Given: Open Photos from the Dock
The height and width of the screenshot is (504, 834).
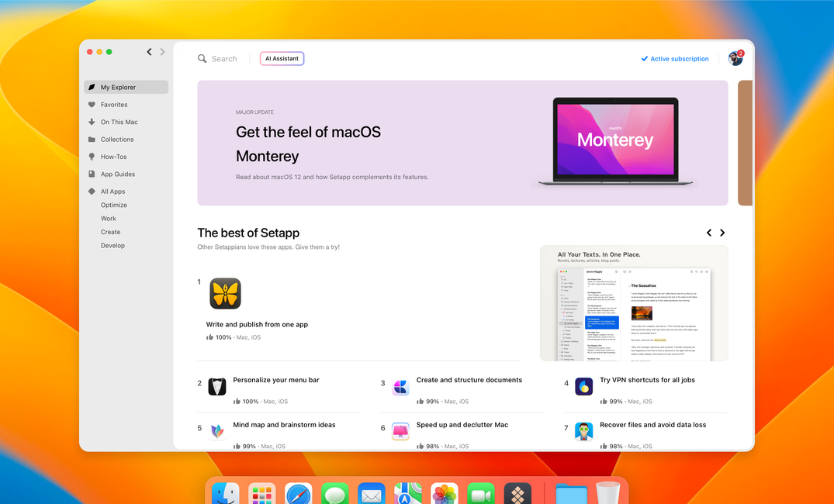Looking at the screenshot, I should point(444,495).
